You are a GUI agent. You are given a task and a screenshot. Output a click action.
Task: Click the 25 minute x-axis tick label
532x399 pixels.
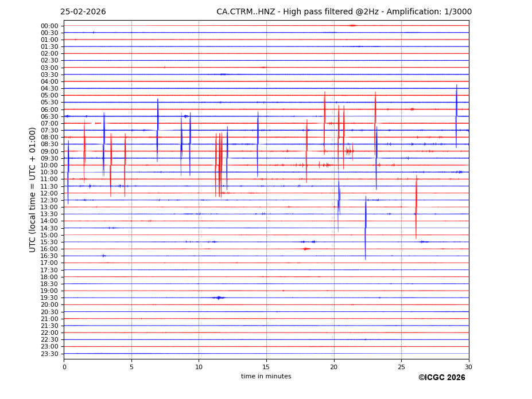coord(401,367)
